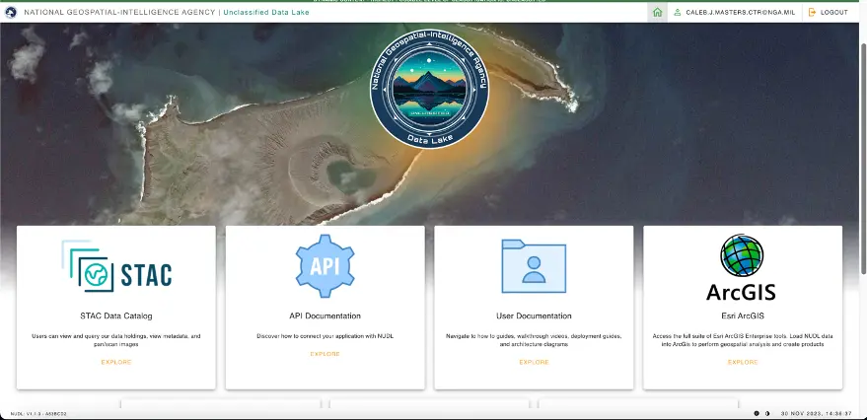This screenshot has height=420, width=868.
Task: Click the NUDL version label in footer
Action: point(36,413)
